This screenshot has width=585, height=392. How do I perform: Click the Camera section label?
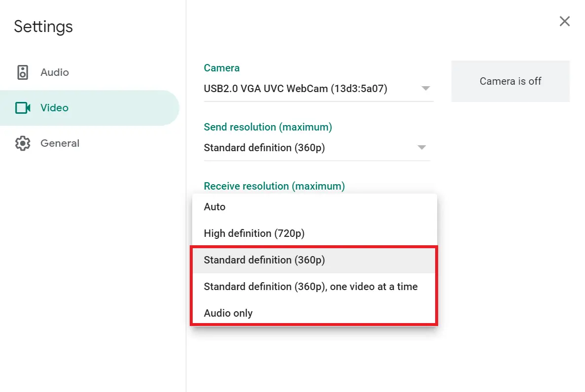pyautogui.click(x=222, y=68)
